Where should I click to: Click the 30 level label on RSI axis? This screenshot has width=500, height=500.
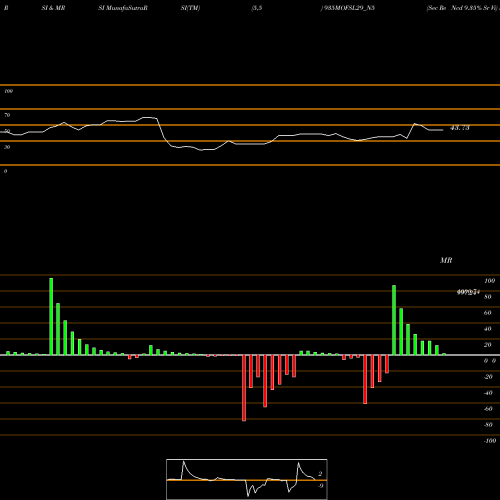7,147
